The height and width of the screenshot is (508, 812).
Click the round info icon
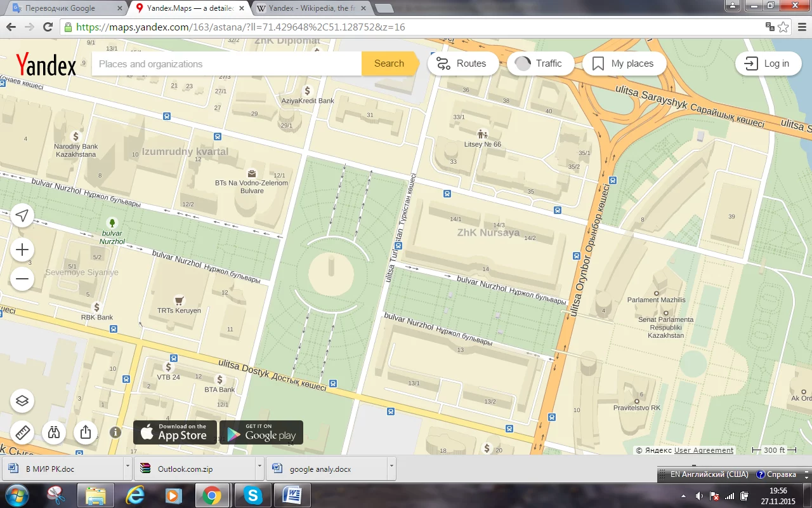coord(115,432)
